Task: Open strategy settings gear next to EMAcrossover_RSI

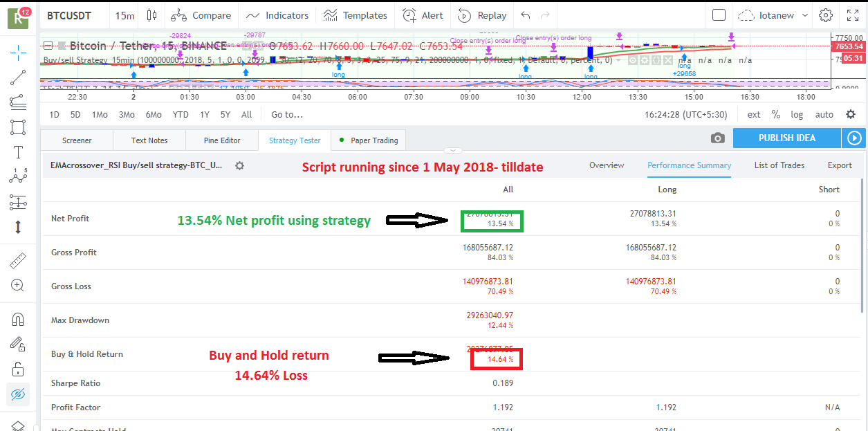Action: click(239, 166)
